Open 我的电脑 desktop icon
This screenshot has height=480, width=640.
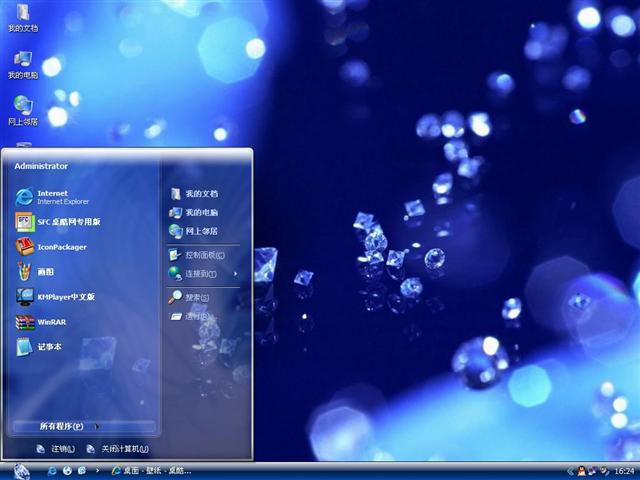[23, 65]
